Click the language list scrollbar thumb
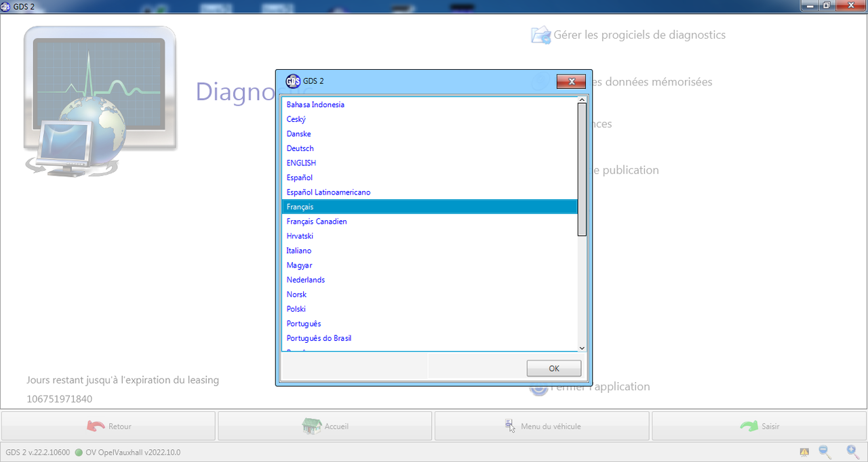 point(582,169)
